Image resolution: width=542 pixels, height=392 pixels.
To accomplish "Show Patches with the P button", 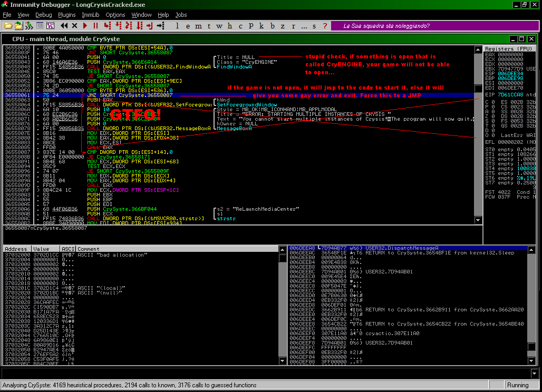I will tap(251, 26).
